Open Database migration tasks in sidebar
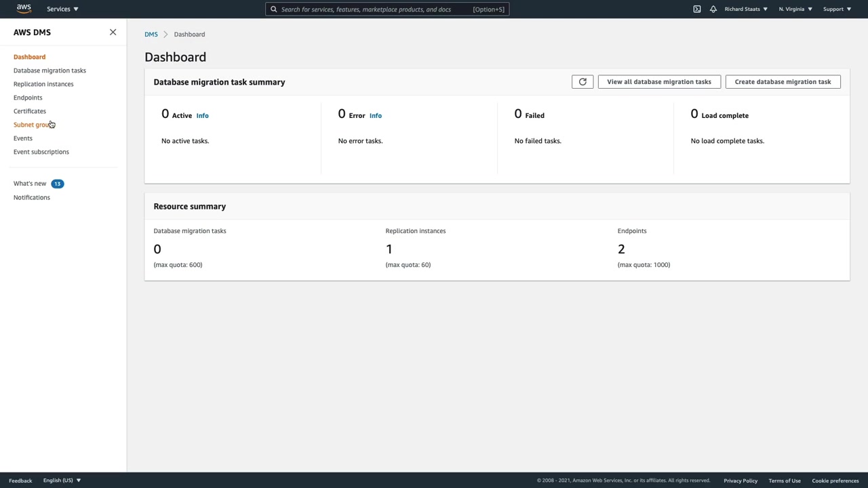 [50, 70]
